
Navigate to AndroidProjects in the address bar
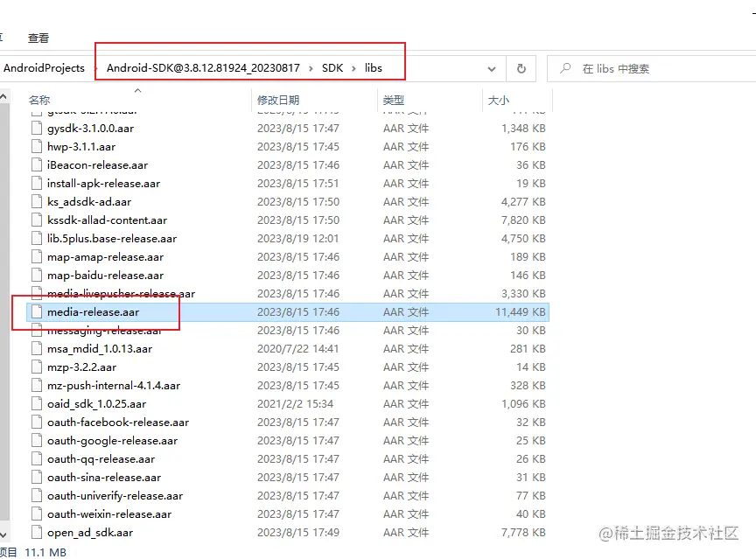click(44, 68)
